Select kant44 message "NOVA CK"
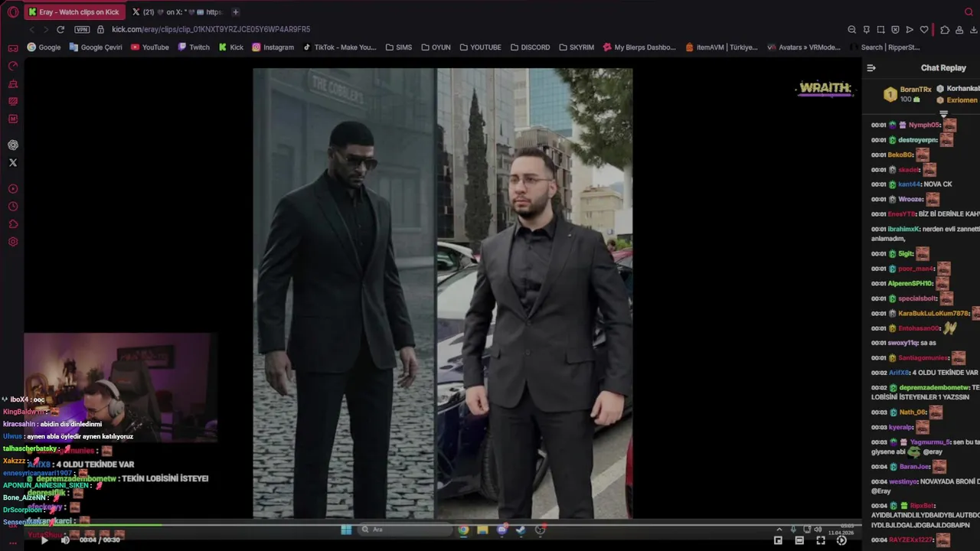This screenshot has width=980, height=551. pos(938,184)
